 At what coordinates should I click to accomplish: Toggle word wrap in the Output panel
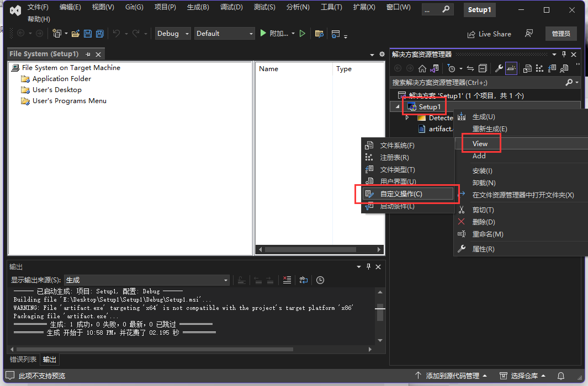304,280
